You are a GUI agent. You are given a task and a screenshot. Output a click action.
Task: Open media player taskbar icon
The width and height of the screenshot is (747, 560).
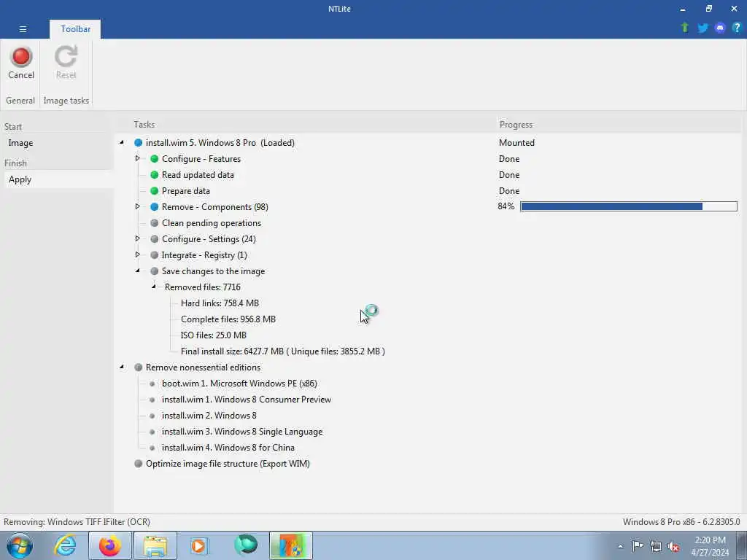tap(199, 545)
